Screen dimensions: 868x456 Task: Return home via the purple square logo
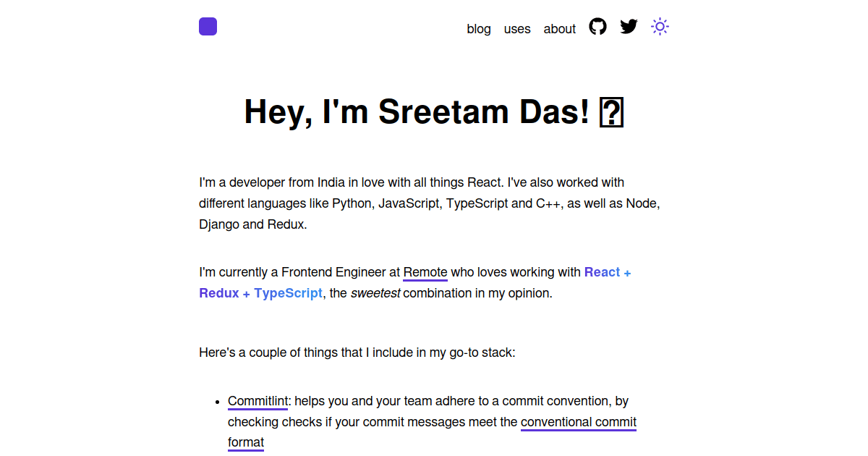click(x=208, y=26)
